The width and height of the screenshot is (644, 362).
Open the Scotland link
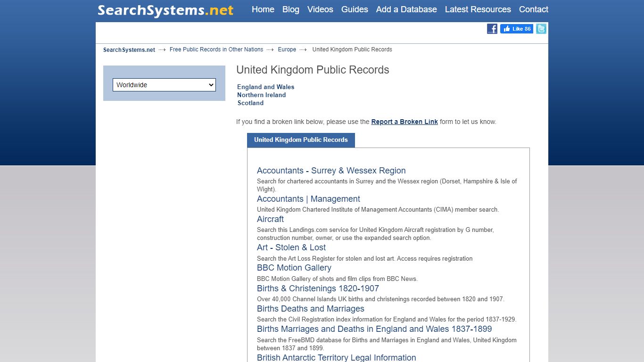click(x=250, y=103)
